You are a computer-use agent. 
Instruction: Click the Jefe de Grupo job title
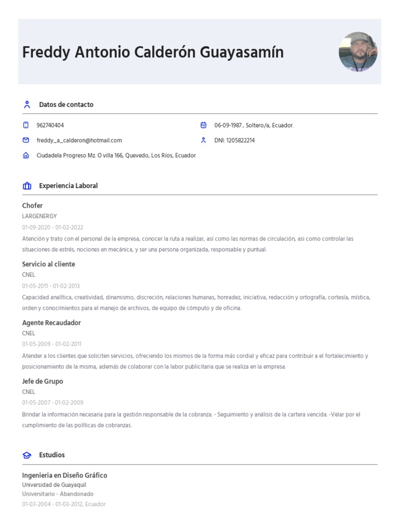(x=43, y=381)
